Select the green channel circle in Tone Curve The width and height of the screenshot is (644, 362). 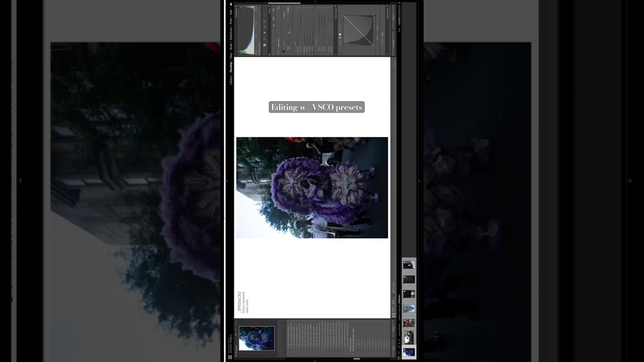coord(340,28)
